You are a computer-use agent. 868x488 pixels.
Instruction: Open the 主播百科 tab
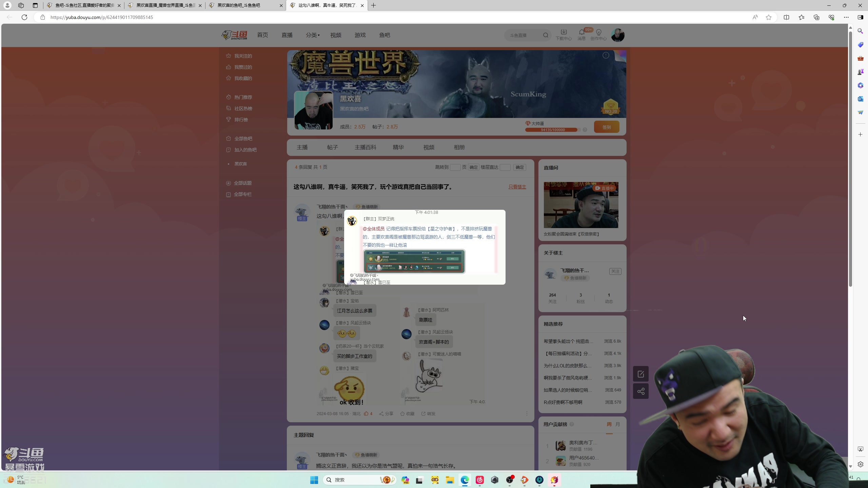pyautogui.click(x=365, y=147)
